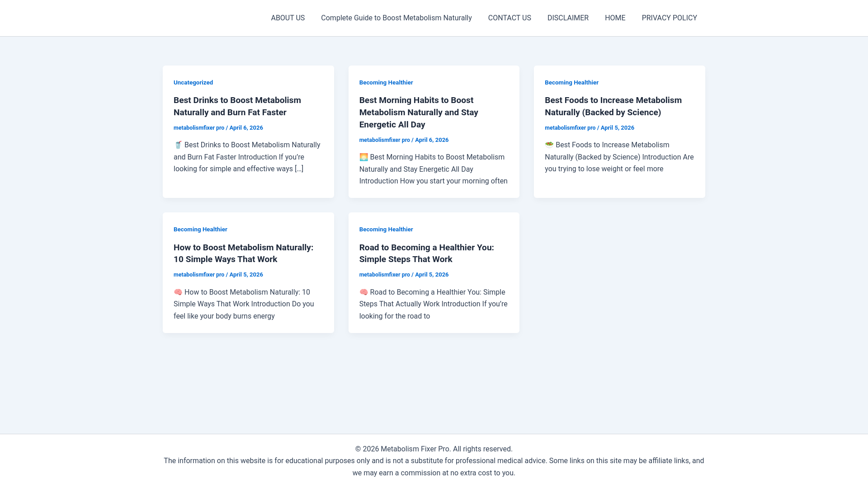Click Becoming Healthier category on Road to Becoming card
This screenshot has width=868, height=488.
coord(386,229)
